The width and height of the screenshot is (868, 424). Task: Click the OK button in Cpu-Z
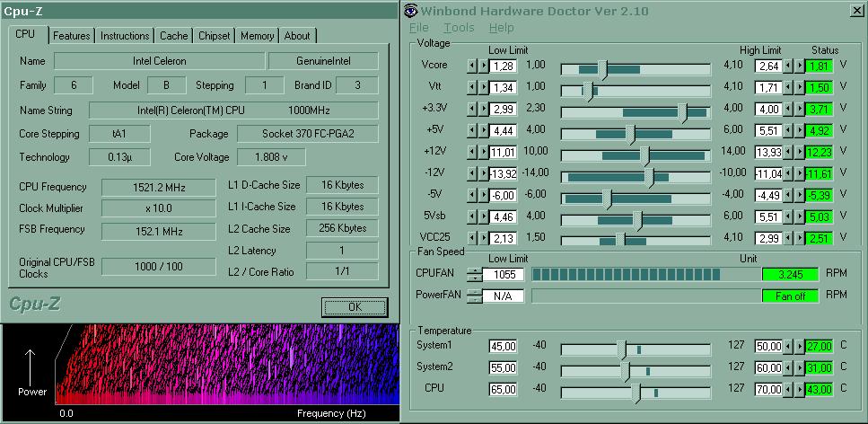point(355,307)
